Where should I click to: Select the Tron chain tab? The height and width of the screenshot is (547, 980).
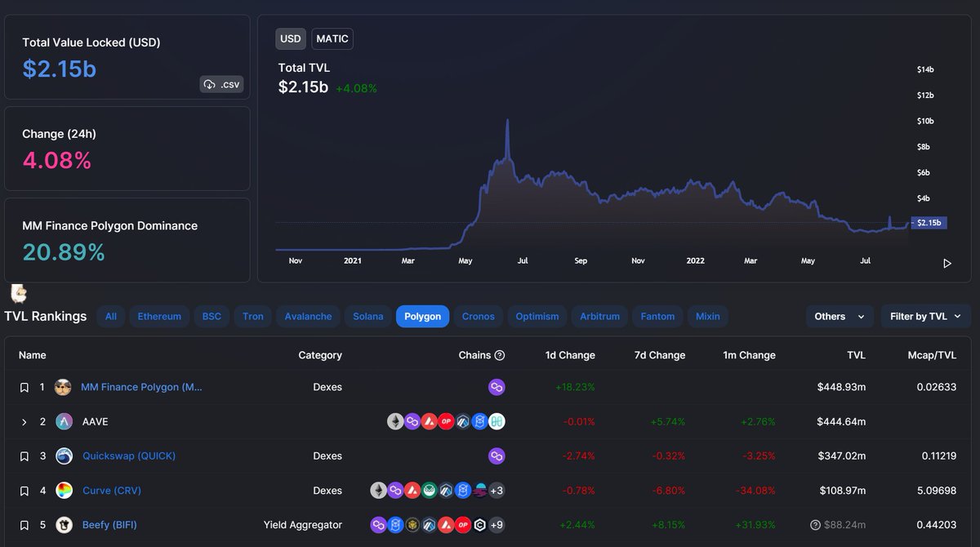click(x=253, y=316)
